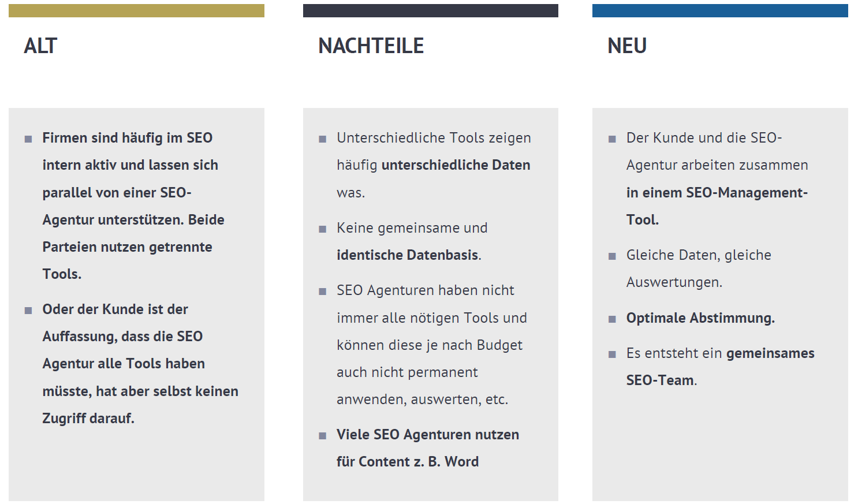Viewport: 858px width, 504px height.
Task: Click the line 'Gleiche Daten, gleiche Auswertungen.'
Action: pyautogui.click(x=699, y=268)
